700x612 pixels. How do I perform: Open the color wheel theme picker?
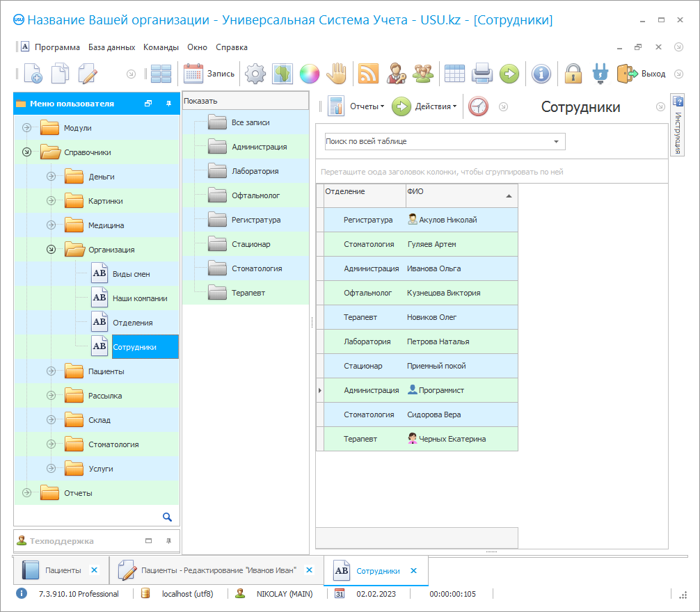pyautogui.click(x=309, y=74)
